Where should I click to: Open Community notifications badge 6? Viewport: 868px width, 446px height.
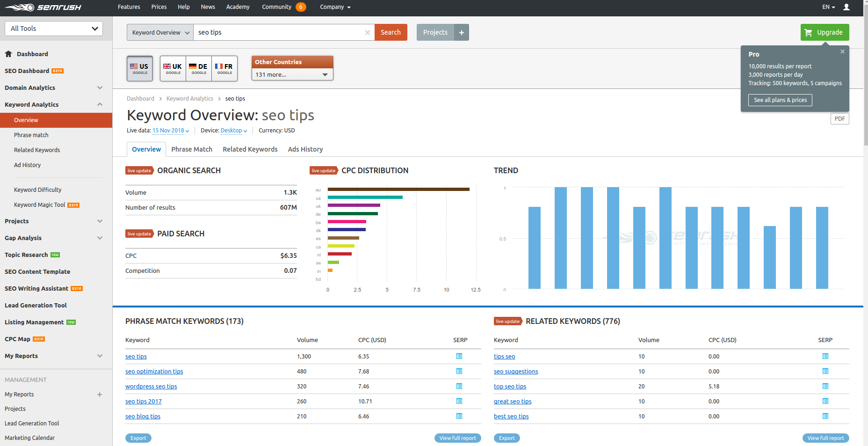[301, 7]
